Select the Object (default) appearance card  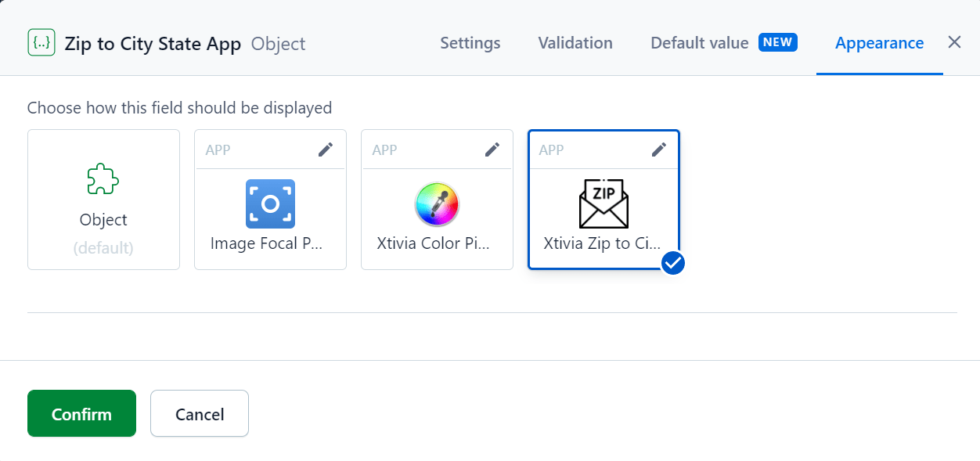tap(103, 200)
